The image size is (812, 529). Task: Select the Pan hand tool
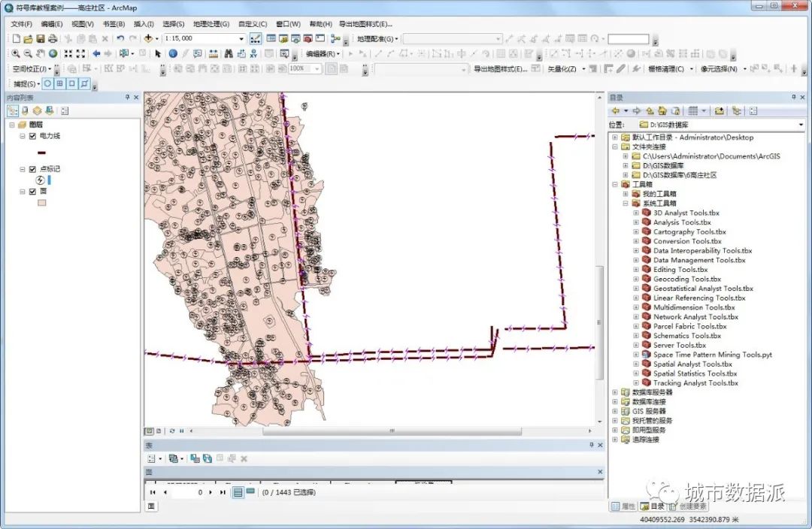(41, 53)
